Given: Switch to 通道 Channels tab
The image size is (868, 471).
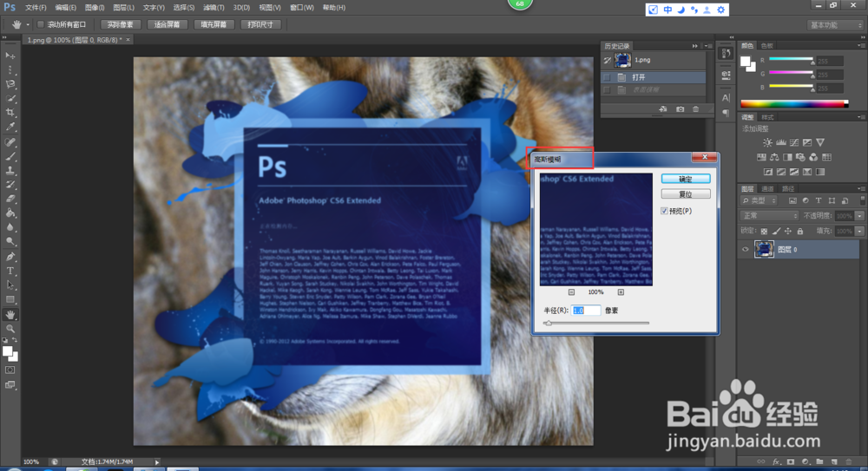Looking at the screenshot, I should 767,189.
